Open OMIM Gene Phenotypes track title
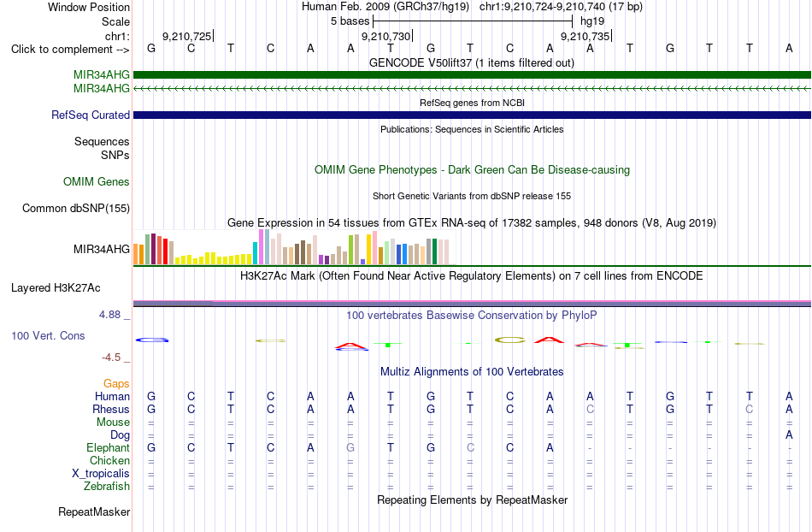This screenshot has height=532, width=812. click(472, 170)
